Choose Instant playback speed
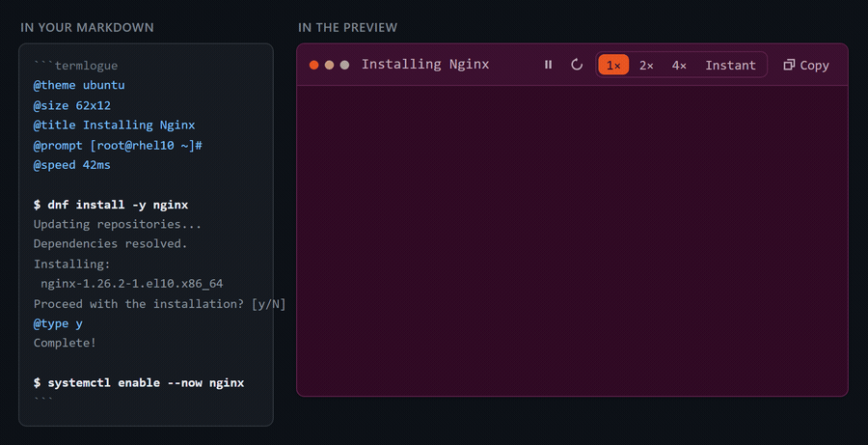868x445 pixels. coord(730,65)
